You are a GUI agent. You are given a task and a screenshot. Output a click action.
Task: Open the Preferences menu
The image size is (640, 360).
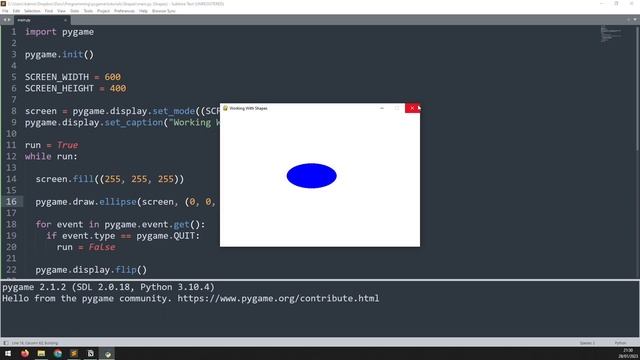point(124,11)
